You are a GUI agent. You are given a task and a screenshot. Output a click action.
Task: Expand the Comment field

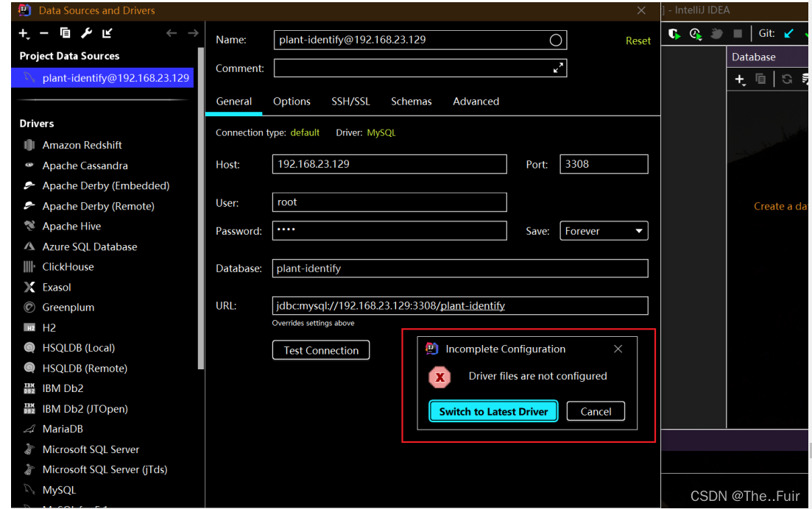558,68
